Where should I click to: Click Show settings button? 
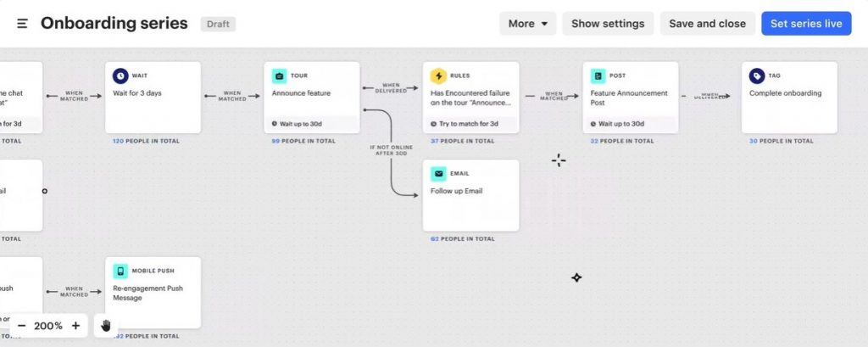(608, 24)
